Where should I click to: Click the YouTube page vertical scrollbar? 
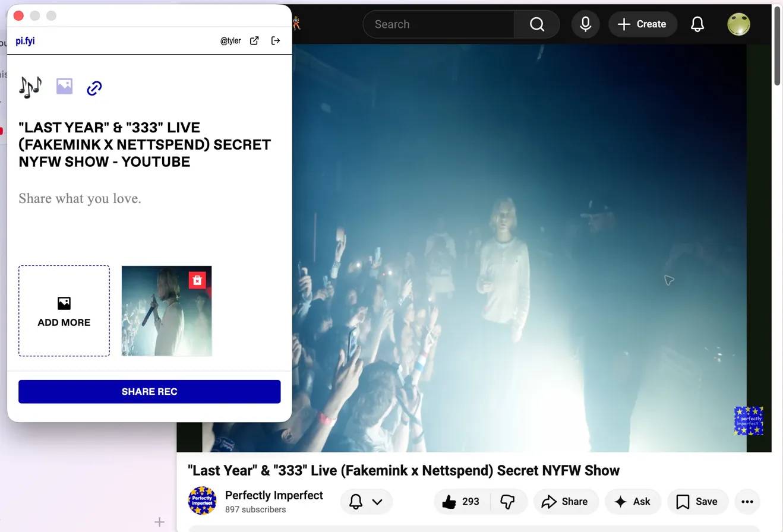[777, 46]
